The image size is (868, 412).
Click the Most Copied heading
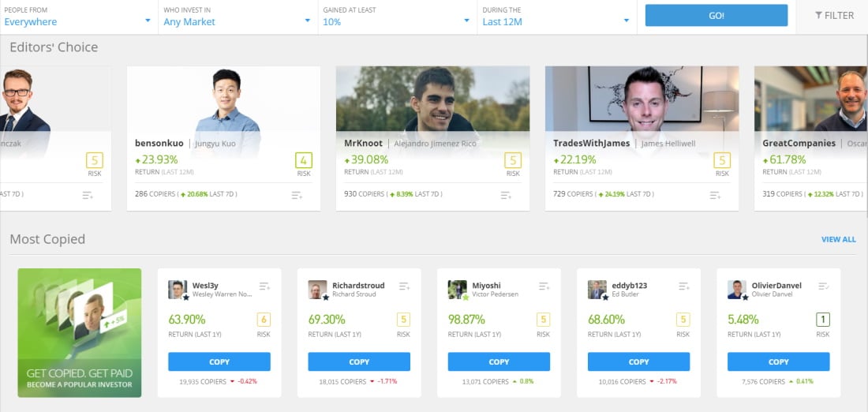47,239
